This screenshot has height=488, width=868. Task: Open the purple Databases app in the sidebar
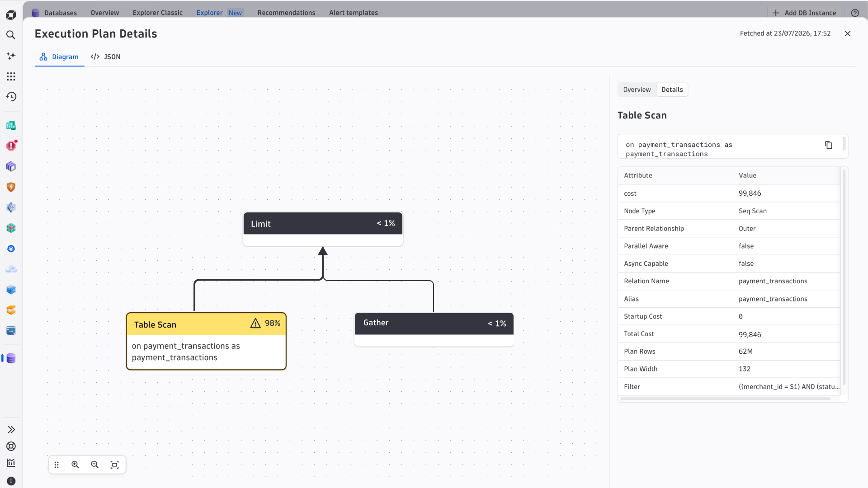coord(11,358)
